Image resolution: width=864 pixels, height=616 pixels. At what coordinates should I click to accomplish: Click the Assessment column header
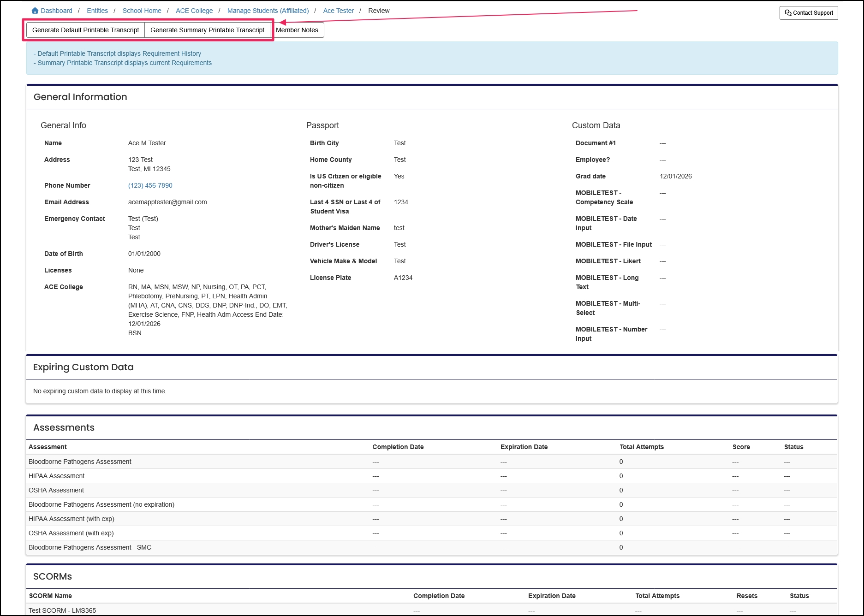click(48, 447)
